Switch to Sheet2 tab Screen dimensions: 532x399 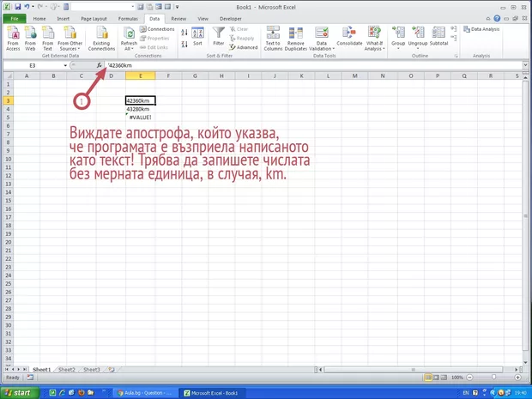tap(67, 370)
